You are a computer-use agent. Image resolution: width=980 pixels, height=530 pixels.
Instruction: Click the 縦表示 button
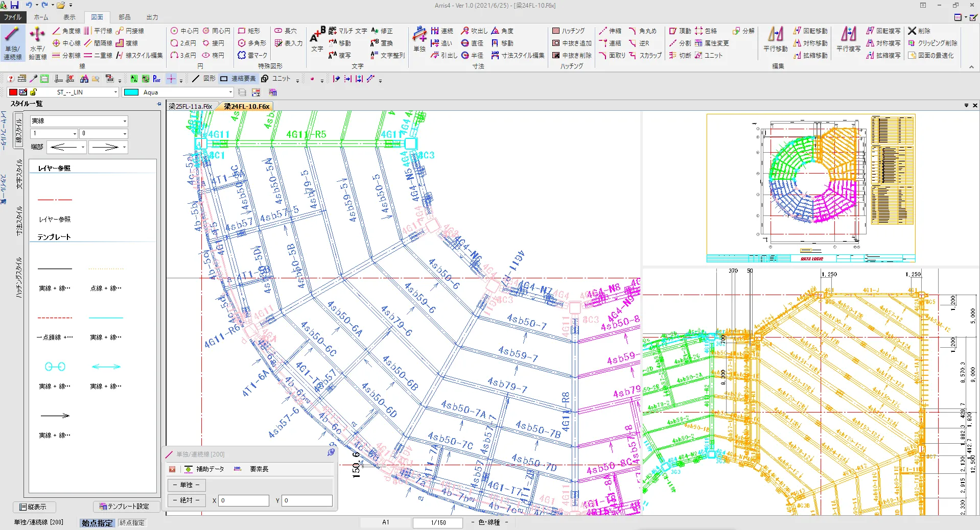pos(34,507)
